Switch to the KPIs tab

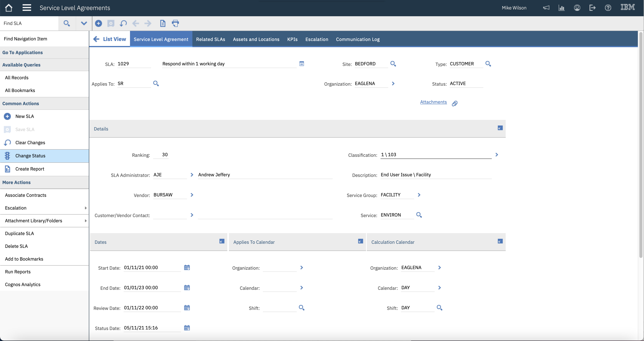tap(292, 39)
